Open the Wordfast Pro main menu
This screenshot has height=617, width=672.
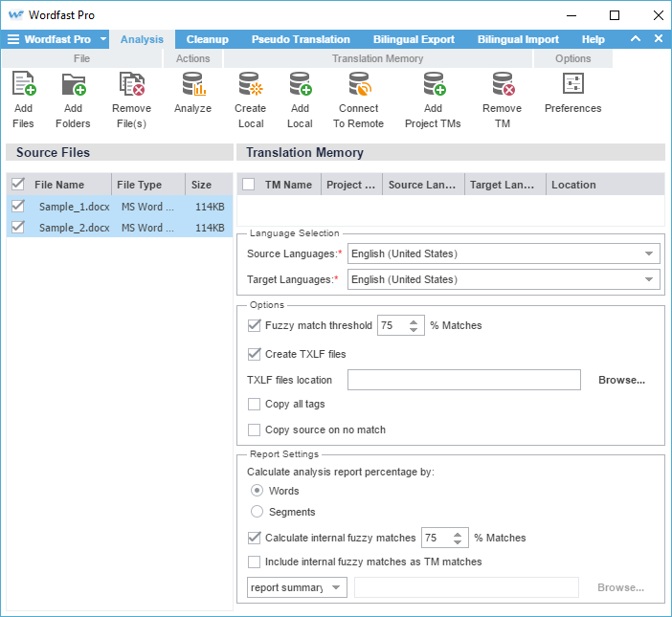pyautogui.click(x=56, y=39)
